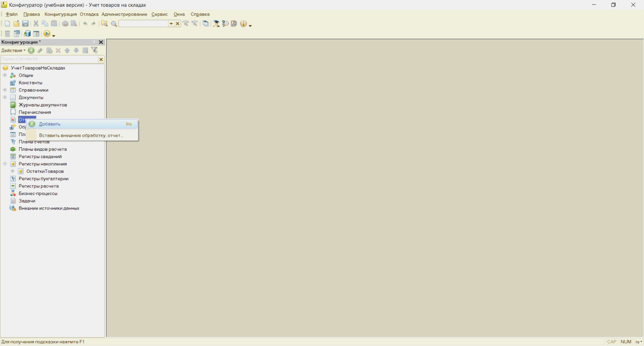Expand the Документы tree node
644x346 pixels.
pos(5,97)
